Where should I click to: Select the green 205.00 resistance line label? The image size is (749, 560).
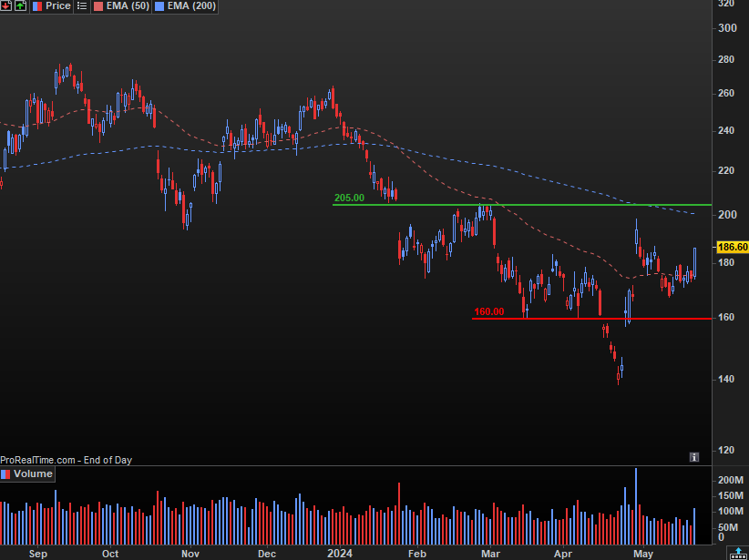[x=349, y=198]
